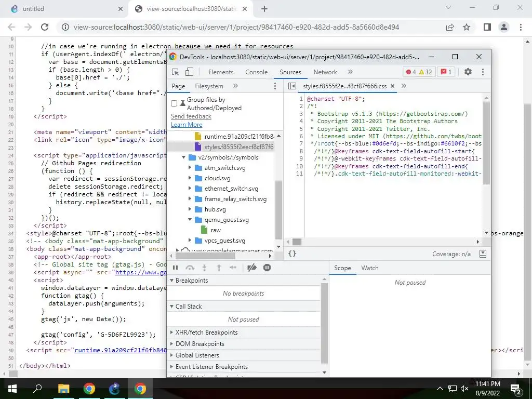The width and height of the screenshot is (532, 399).
Task: Collapse the Call Stack section
Action: pos(171,307)
